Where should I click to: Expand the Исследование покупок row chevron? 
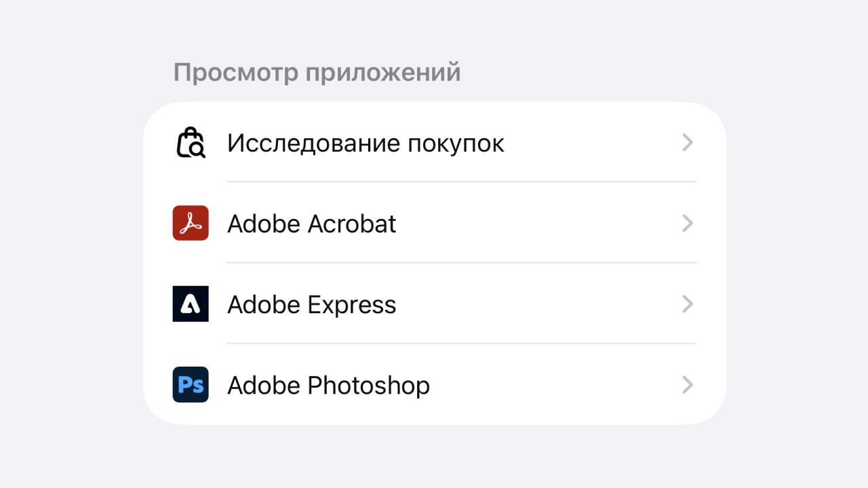pyautogui.click(x=687, y=142)
